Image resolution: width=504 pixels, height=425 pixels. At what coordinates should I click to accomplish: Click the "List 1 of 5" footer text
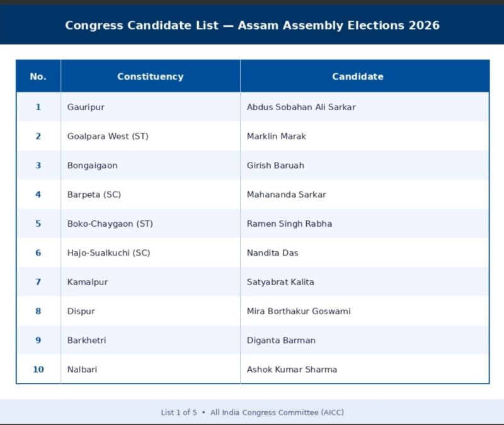[179, 412]
